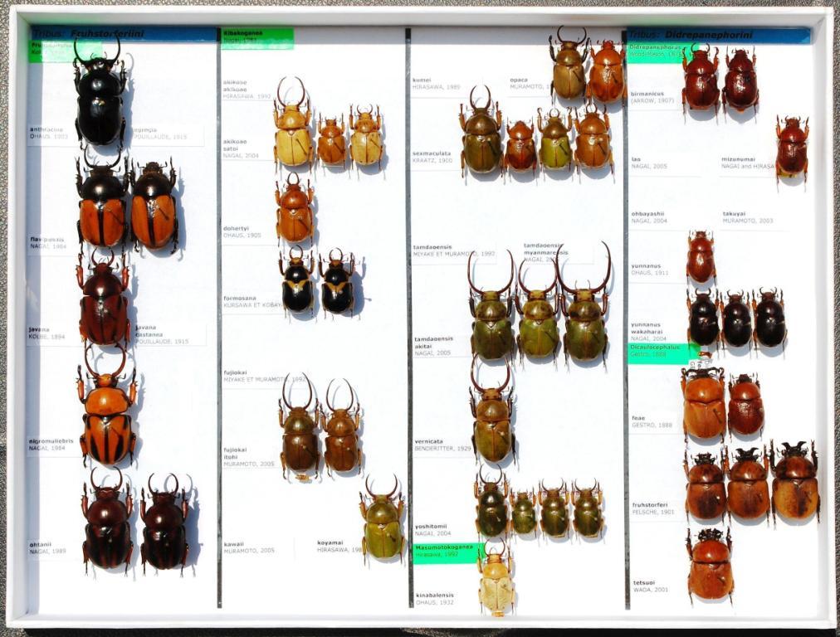The height and width of the screenshot is (637, 840).
Task: Select the green Kibakoganea genus label
Action: tap(256, 38)
